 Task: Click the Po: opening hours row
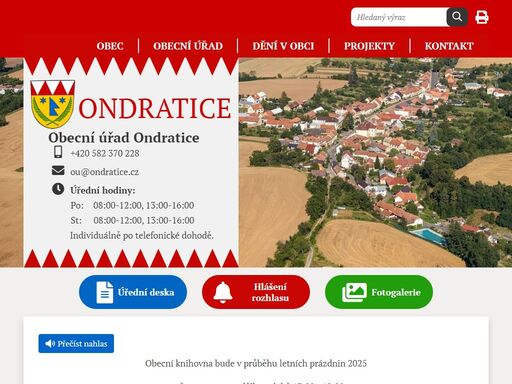click(x=132, y=205)
